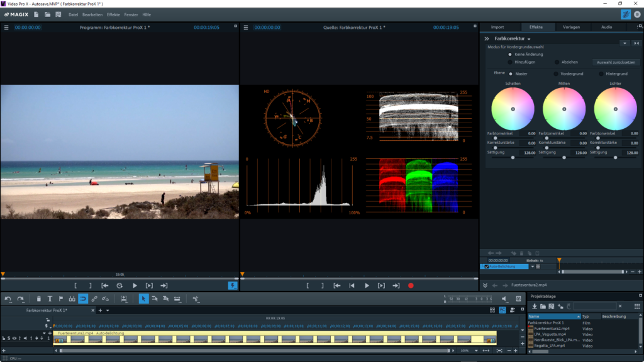Toggle the project bin list view icon
Image resolution: width=644 pixels, height=362 pixels.
[x=637, y=306]
